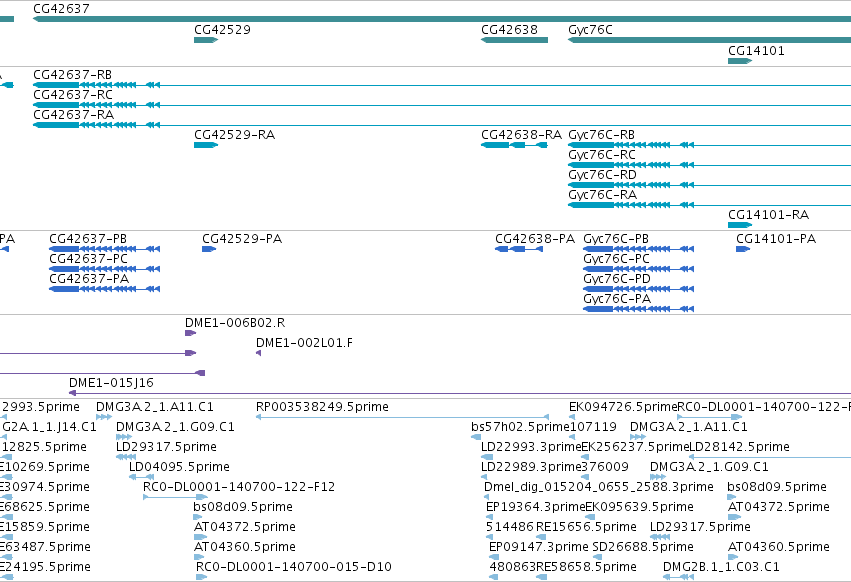Select the bs57h02.5prime EST
Image resolution: width=851 pixels, height=582 pixels.
pyautogui.click(x=476, y=438)
